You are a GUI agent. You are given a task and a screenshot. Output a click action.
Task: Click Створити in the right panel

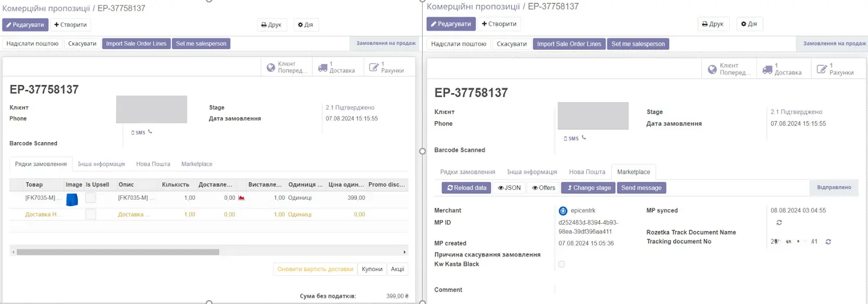coord(499,24)
